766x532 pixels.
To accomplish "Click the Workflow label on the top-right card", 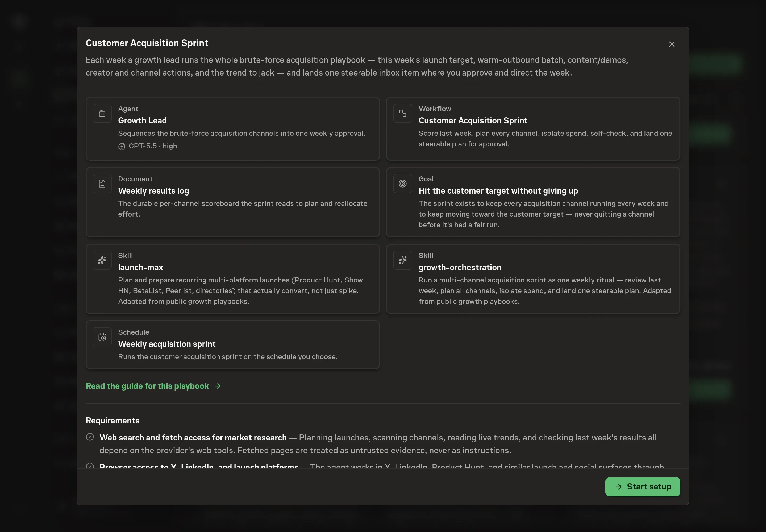I will coord(435,109).
